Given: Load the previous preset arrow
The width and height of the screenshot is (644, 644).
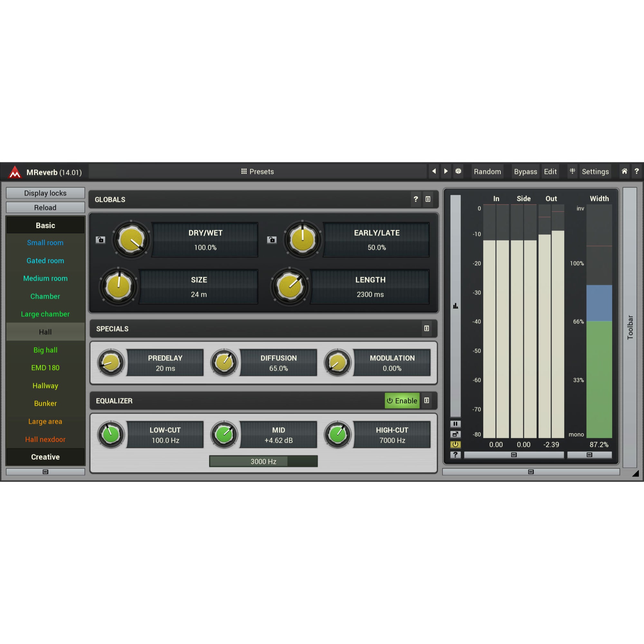Looking at the screenshot, I should 434,171.
